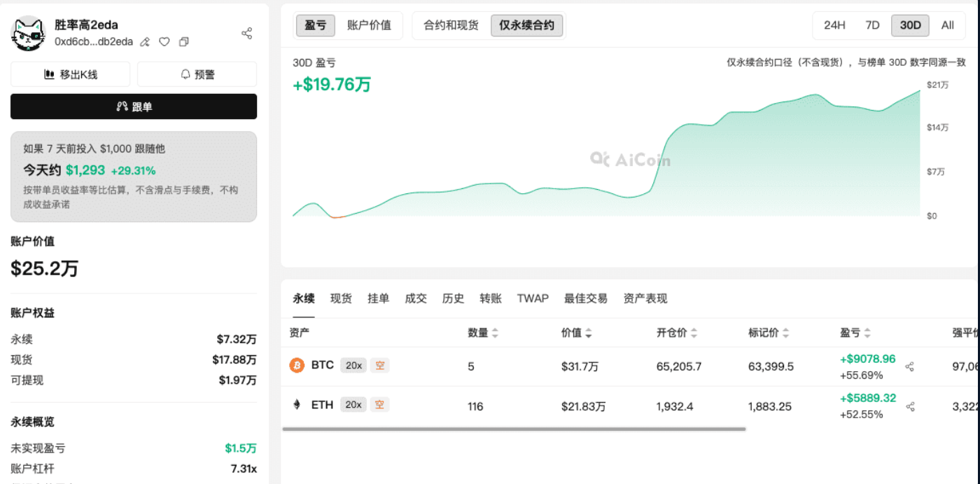Edit the wallet nickname with pencil icon

(145, 42)
